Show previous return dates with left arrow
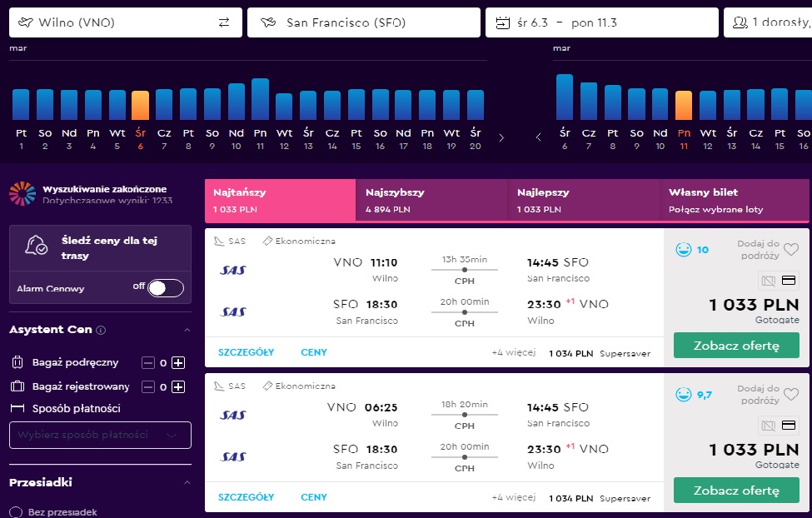This screenshot has height=518, width=812. 539,137
